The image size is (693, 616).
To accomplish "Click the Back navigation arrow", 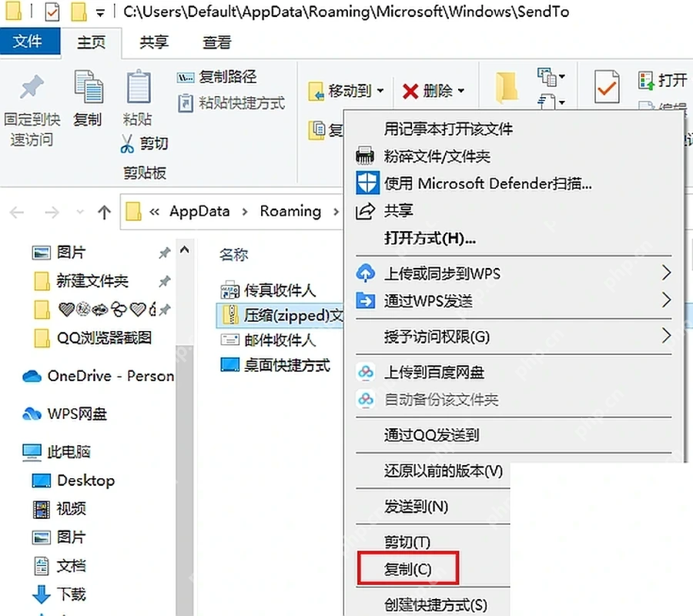I will (17, 213).
